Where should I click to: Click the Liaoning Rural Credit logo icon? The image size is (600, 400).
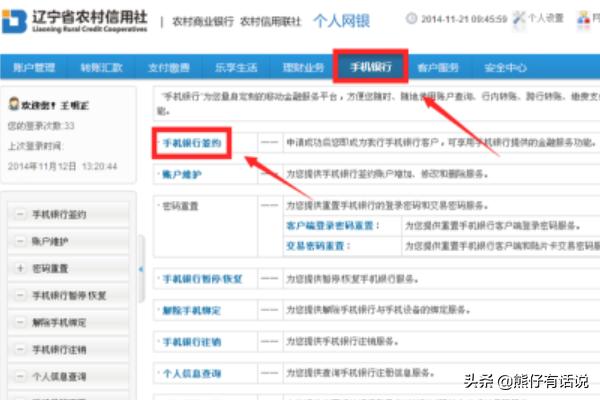[x=15, y=21]
